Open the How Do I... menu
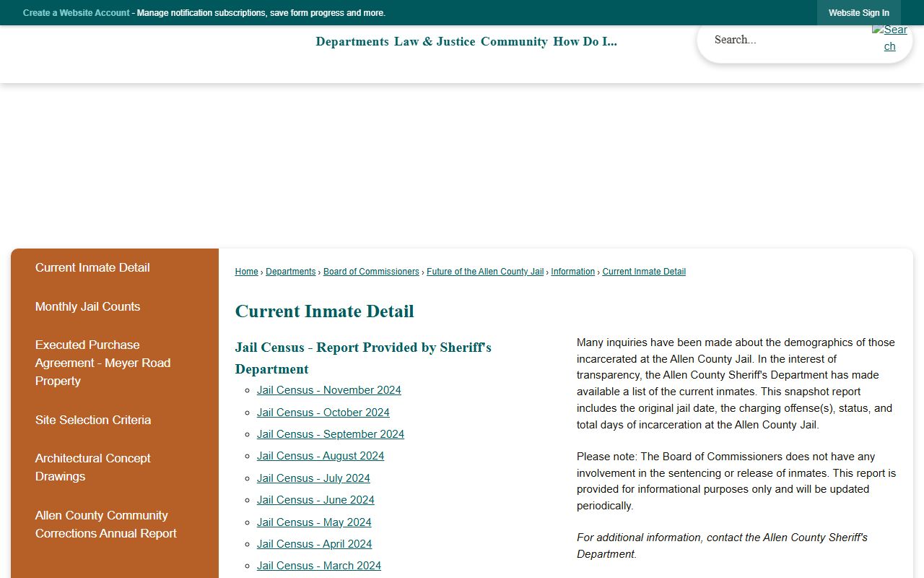 585,41
